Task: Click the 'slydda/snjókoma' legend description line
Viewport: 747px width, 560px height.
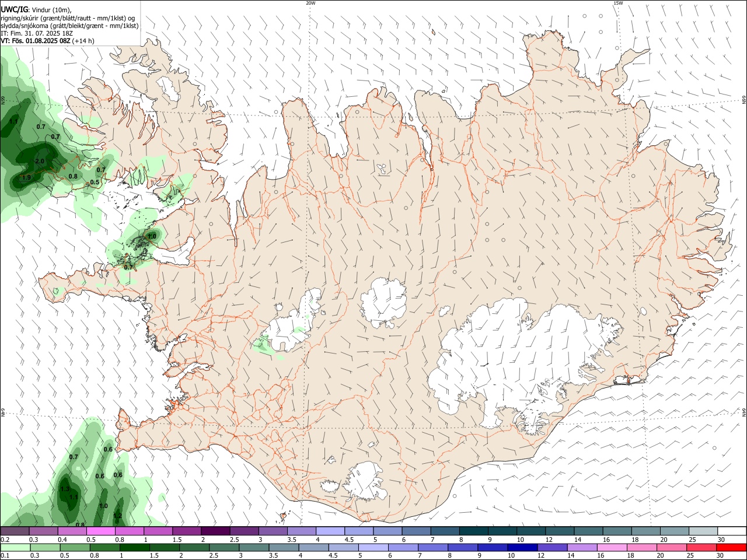Action: tap(69, 26)
